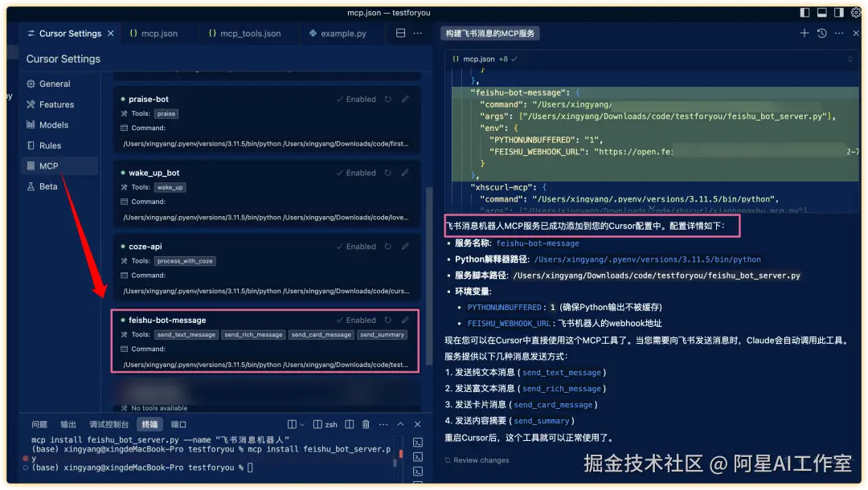Refresh the praise-bot MCP server
The image size is (868, 490).
coord(388,99)
